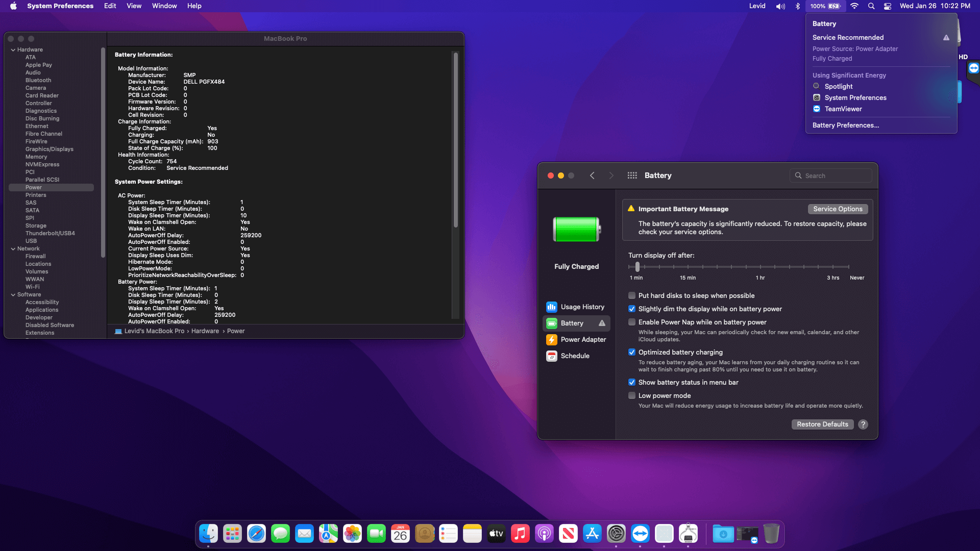Click Battery Information pane scrollbar
Image resolution: width=980 pixels, height=551 pixels.
tap(455, 139)
